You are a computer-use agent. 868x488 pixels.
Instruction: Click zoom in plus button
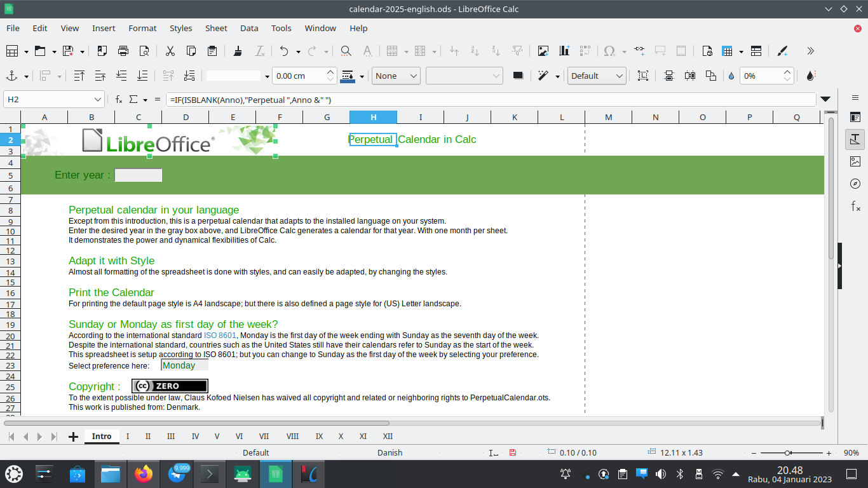(x=829, y=453)
